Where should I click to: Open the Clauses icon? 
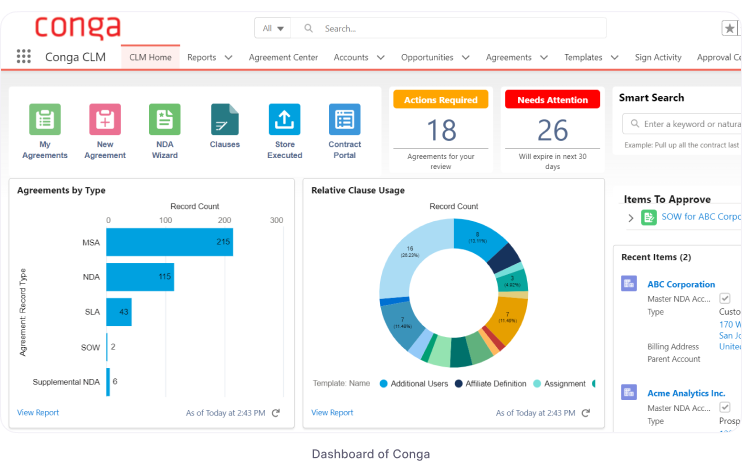point(225,120)
